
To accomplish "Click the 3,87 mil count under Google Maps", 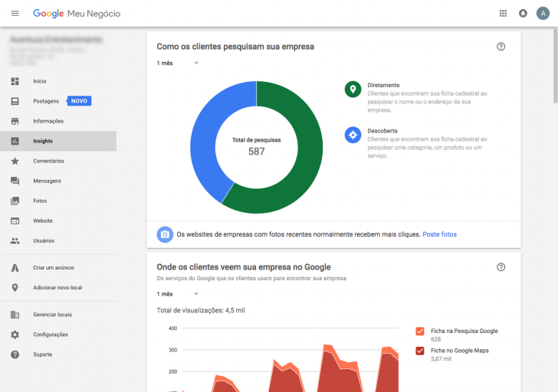I will tap(441, 359).
